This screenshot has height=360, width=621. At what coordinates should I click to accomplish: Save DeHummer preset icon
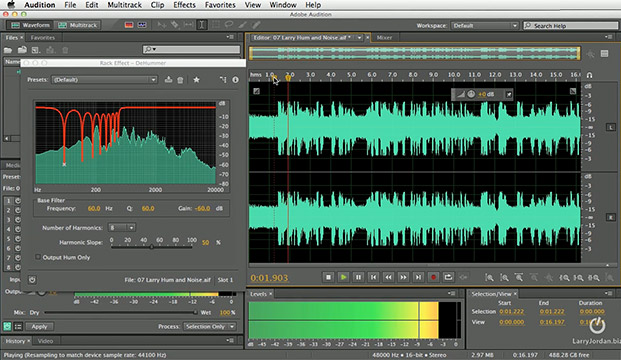click(168, 80)
